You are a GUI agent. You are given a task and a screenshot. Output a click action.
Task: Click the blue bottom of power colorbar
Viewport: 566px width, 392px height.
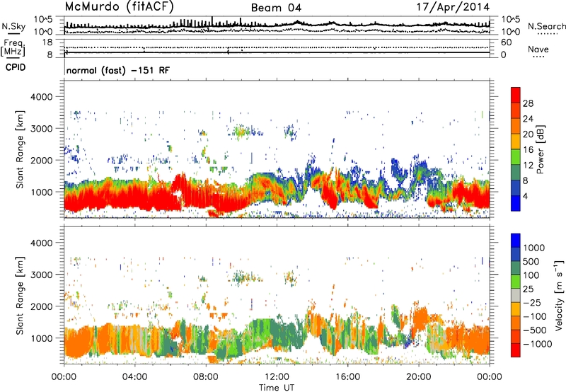516,203
